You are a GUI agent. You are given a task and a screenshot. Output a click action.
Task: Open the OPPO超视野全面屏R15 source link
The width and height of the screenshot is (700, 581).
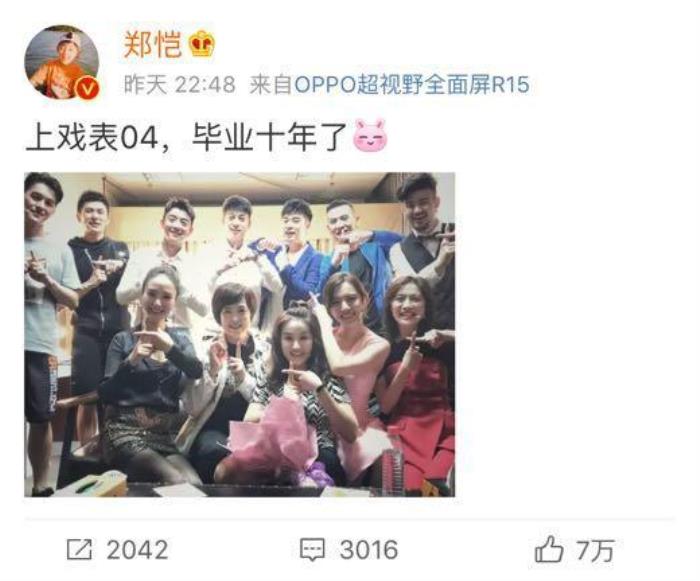pos(411,84)
